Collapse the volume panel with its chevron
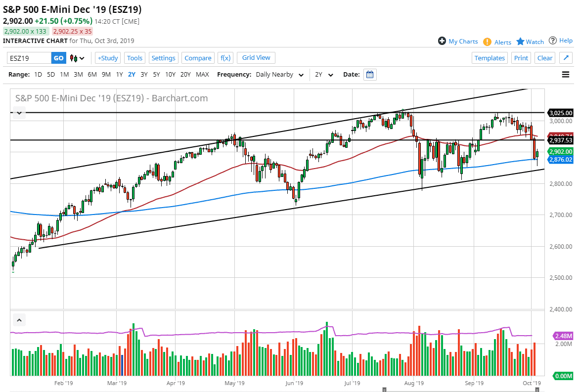 coord(19,320)
